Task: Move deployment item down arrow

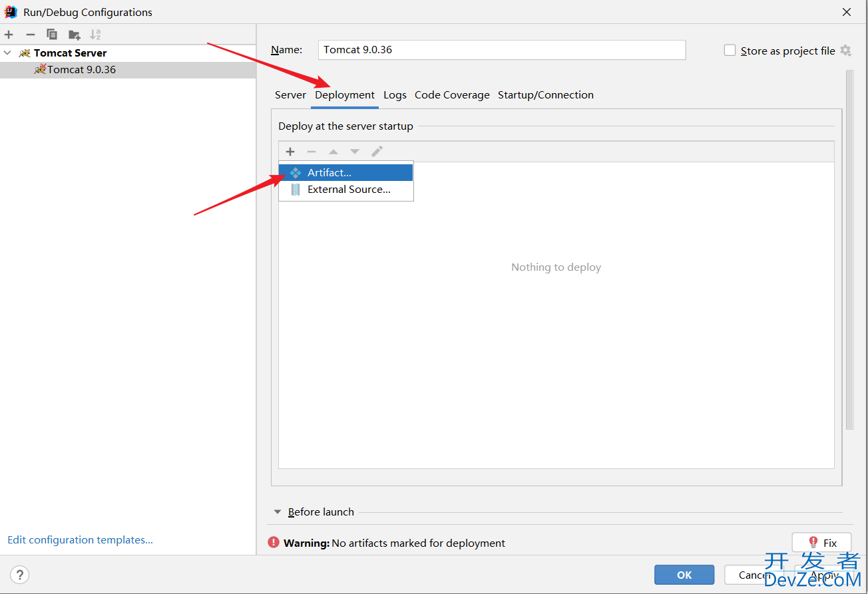Action: (x=355, y=152)
